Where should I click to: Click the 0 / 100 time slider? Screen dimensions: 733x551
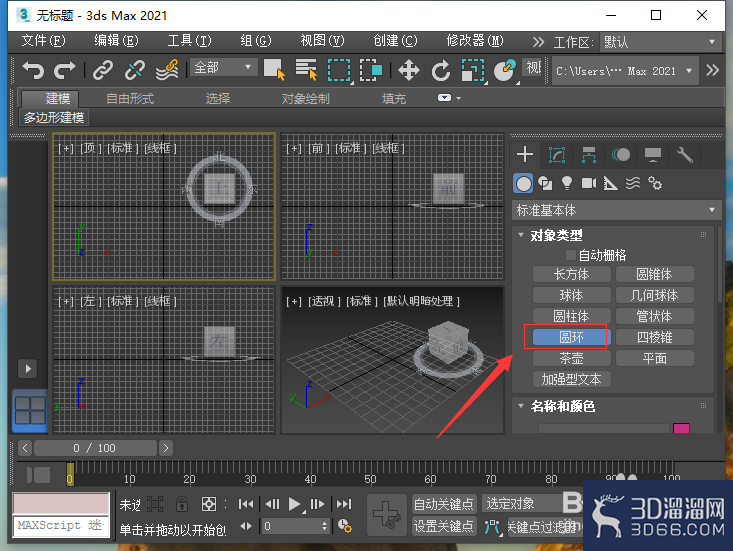click(x=95, y=448)
